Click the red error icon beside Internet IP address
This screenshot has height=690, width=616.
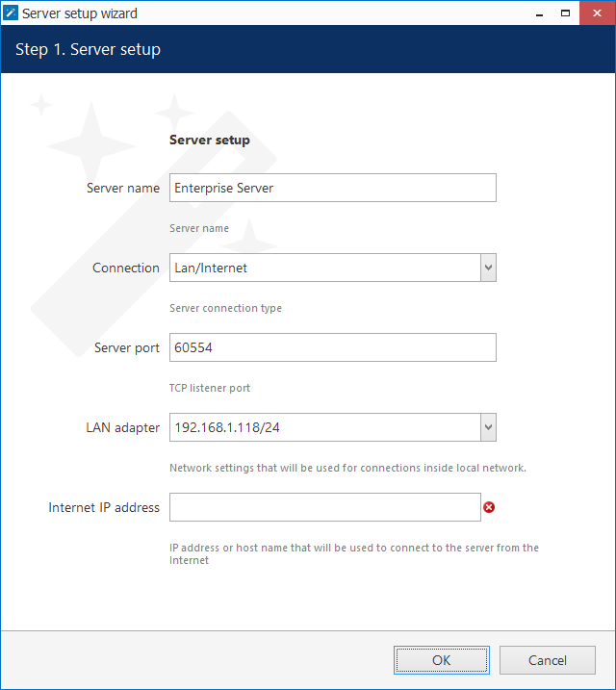point(489,507)
